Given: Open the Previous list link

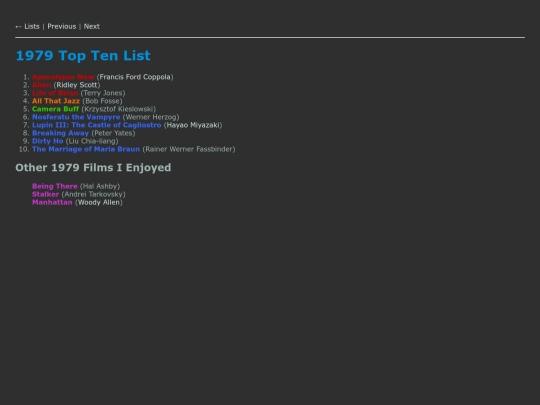Looking at the screenshot, I should [x=62, y=27].
